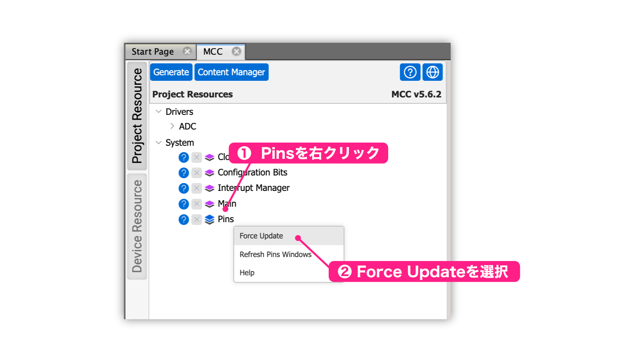Open the Device Resource side tab
The height and width of the screenshot is (362, 644).
click(137, 226)
